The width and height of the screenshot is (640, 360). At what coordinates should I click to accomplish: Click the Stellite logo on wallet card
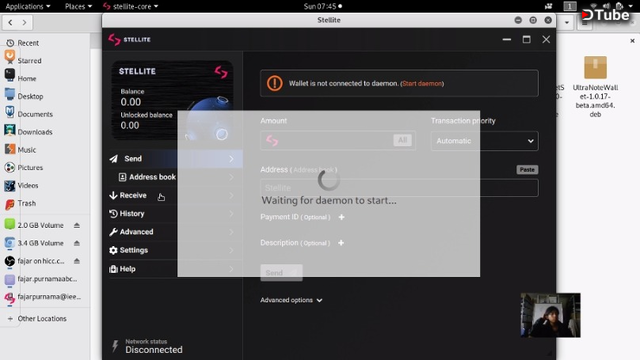221,72
